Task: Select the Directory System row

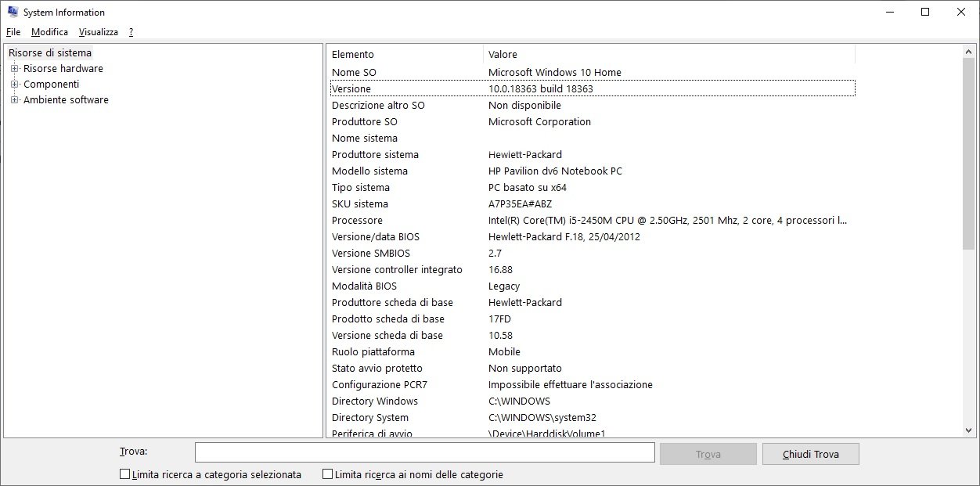Action: click(x=593, y=418)
